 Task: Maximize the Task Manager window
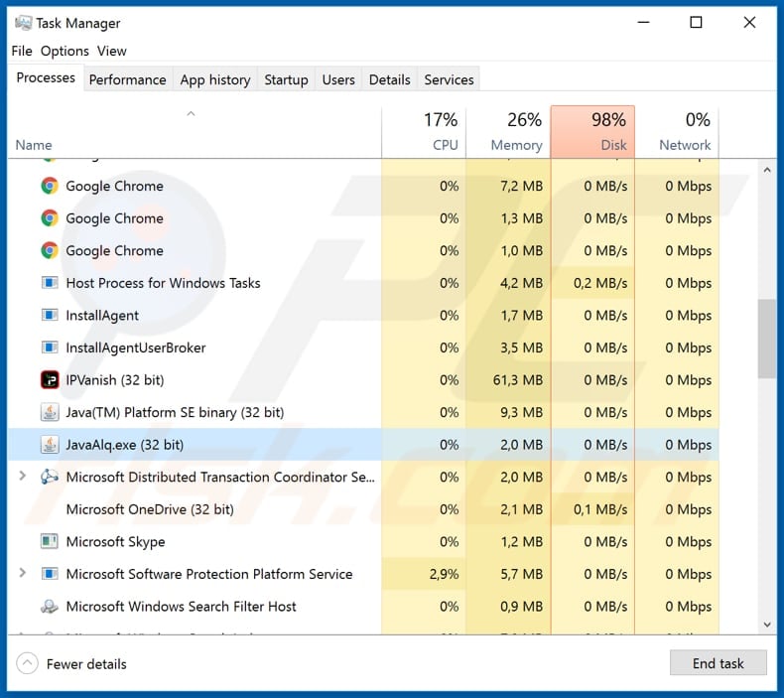point(696,23)
